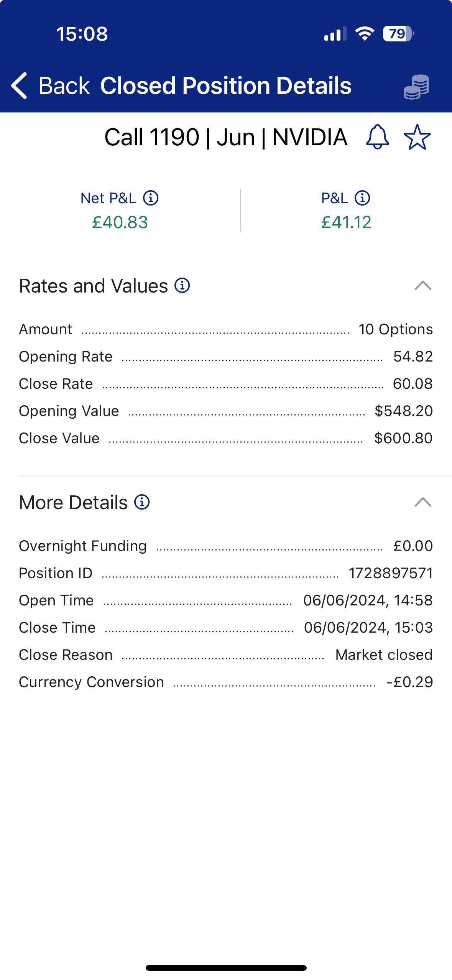This screenshot has height=980, width=452.
Task: Tap the info icon next to P&L
Action: pyautogui.click(x=362, y=198)
